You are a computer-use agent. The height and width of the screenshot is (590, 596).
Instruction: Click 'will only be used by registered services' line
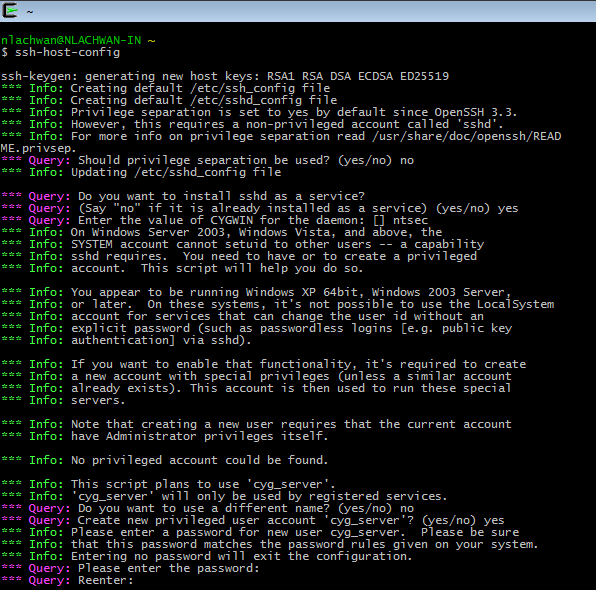224,496
